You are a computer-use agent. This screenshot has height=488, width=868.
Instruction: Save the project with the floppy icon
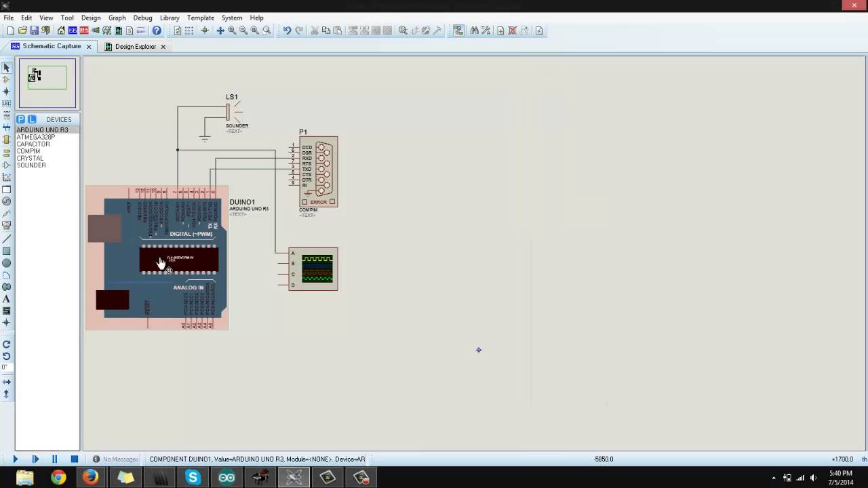[34, 30]
